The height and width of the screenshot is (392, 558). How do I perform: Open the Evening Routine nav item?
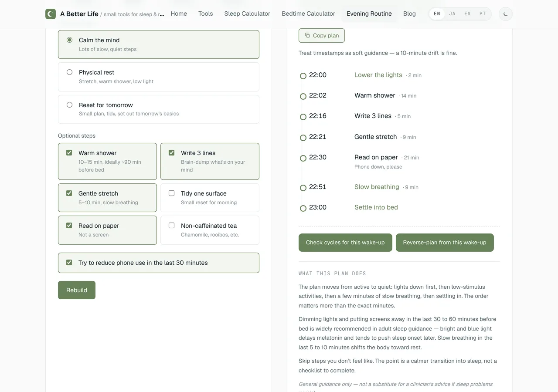click(x=369, y=14)
